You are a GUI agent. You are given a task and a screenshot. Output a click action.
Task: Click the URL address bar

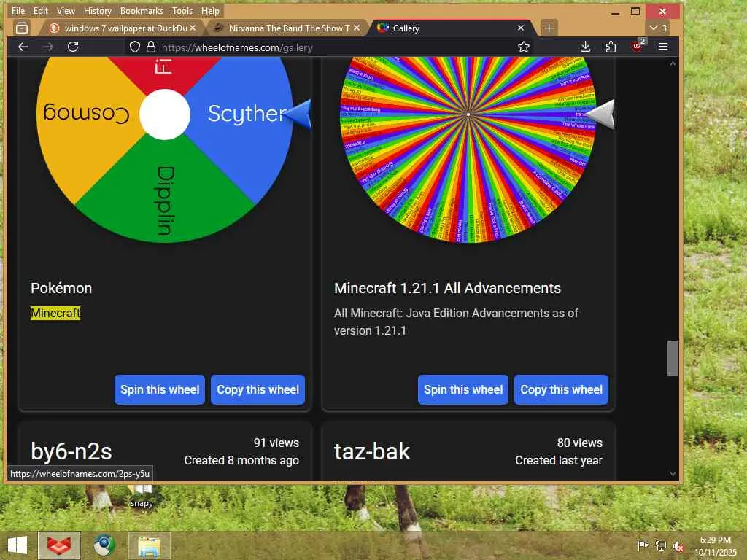[329, 47]
